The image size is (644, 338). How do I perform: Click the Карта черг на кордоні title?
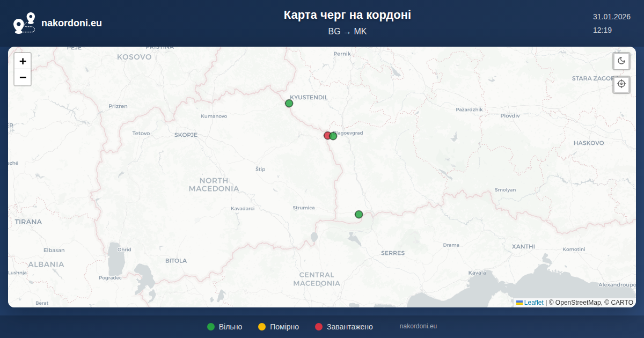tap(347, 15)
